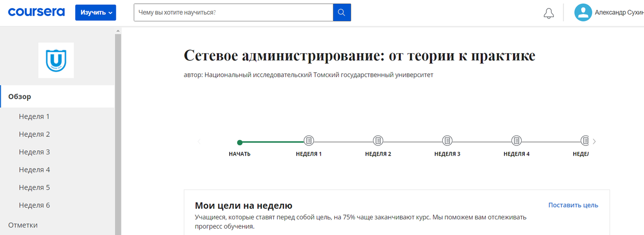Image resolution: width=644 pixels, height=235 pixels.
Task: Click the НЕДЕЛЯ 4 timeline label
Action: (516, 154)
